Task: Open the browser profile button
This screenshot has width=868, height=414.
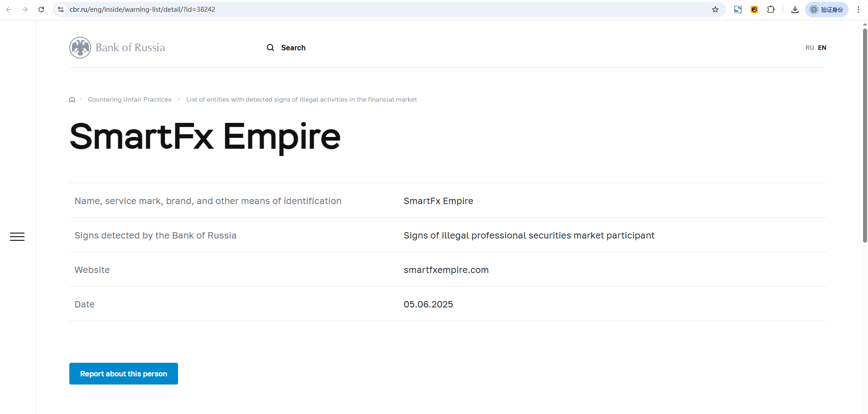Action: (x=826, y=10)
